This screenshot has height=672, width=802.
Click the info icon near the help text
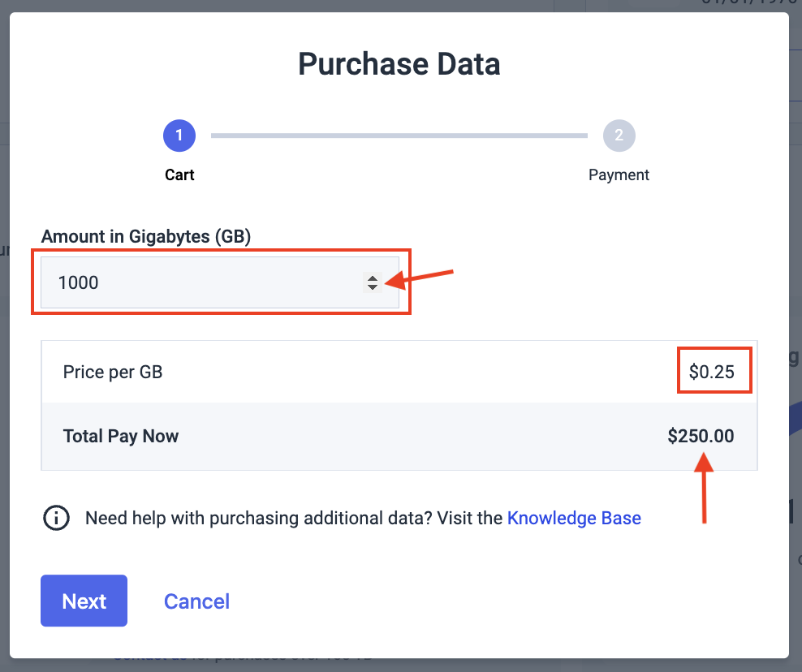56,518
